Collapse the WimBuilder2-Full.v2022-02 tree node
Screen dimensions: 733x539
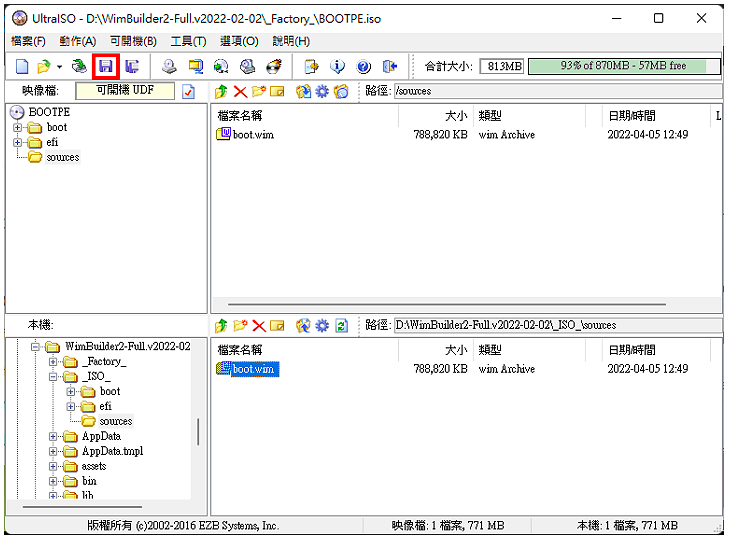click(x=35, y=346)
